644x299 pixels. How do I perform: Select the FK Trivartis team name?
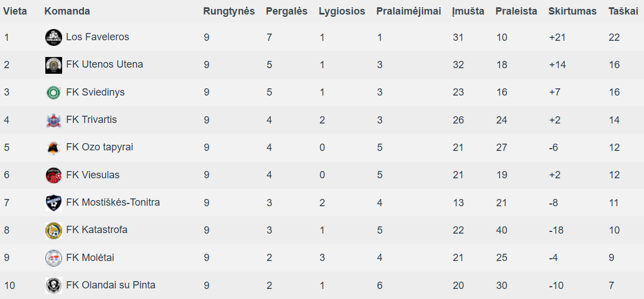click(91, 120)
